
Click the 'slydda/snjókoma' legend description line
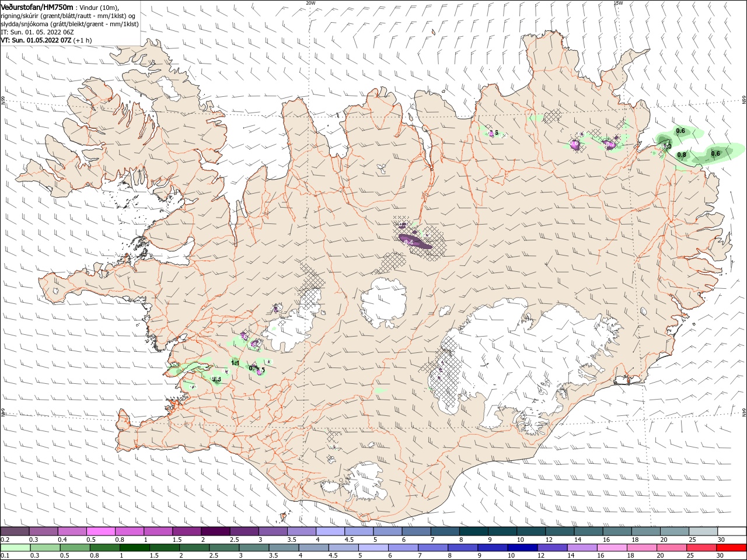[69, 24]
